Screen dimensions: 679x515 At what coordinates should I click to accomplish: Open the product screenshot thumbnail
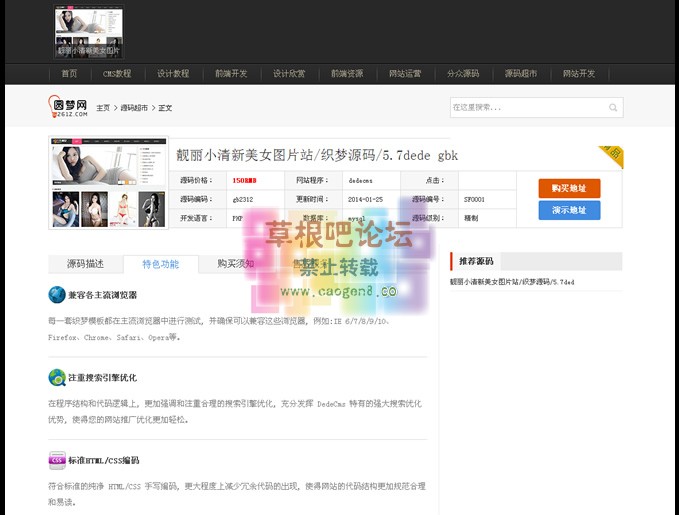point(110,183)
